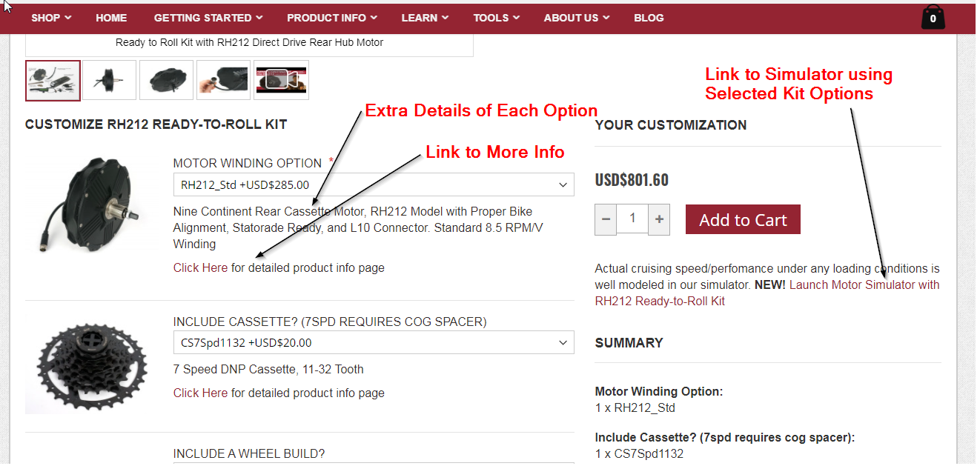
Task: Open the Include Cassette dropdown
Action: pos(374,343)
